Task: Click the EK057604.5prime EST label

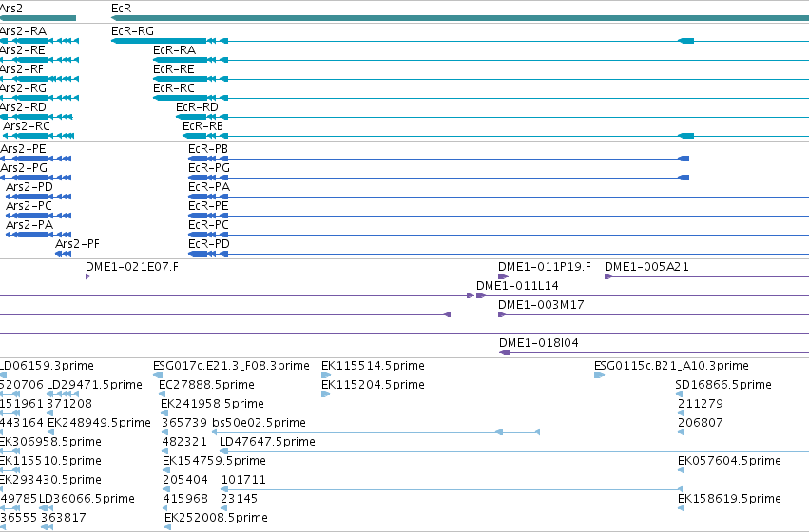Action: point(729,462)
